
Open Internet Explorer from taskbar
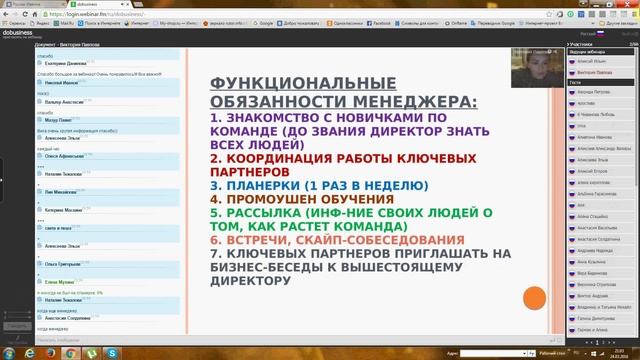(x=30, y=353)
